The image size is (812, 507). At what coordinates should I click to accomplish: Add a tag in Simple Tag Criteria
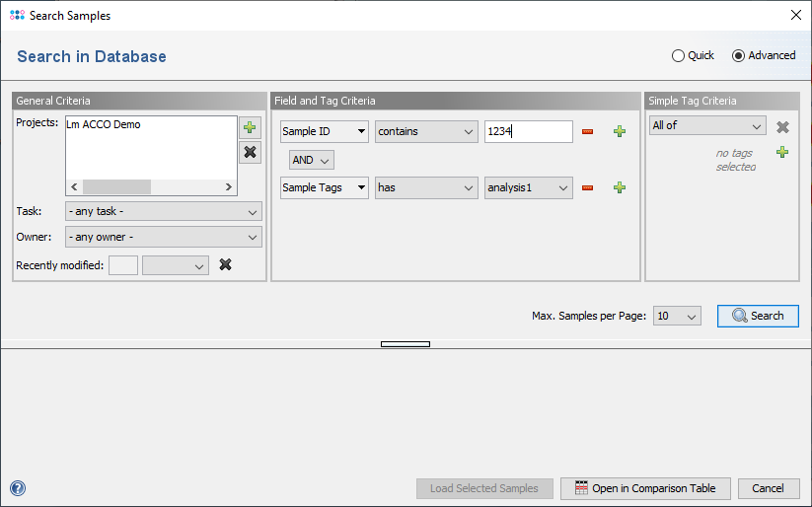click(x=782, y=152)
